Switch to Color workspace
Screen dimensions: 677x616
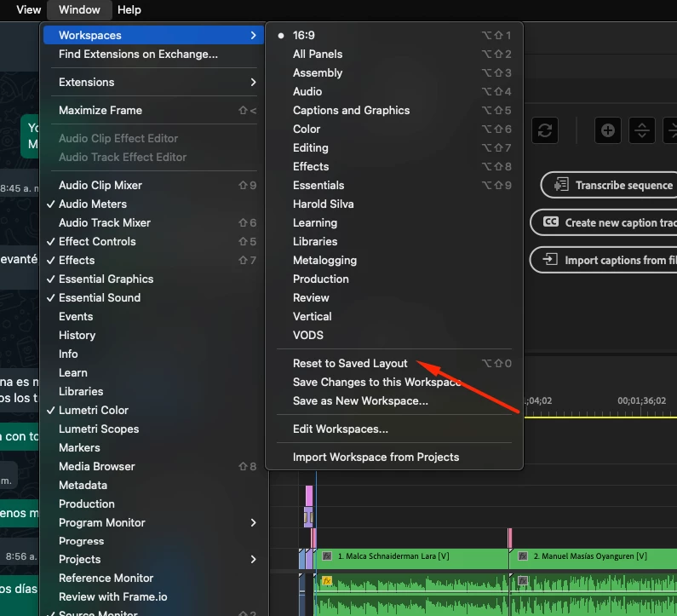click(394, 130)
